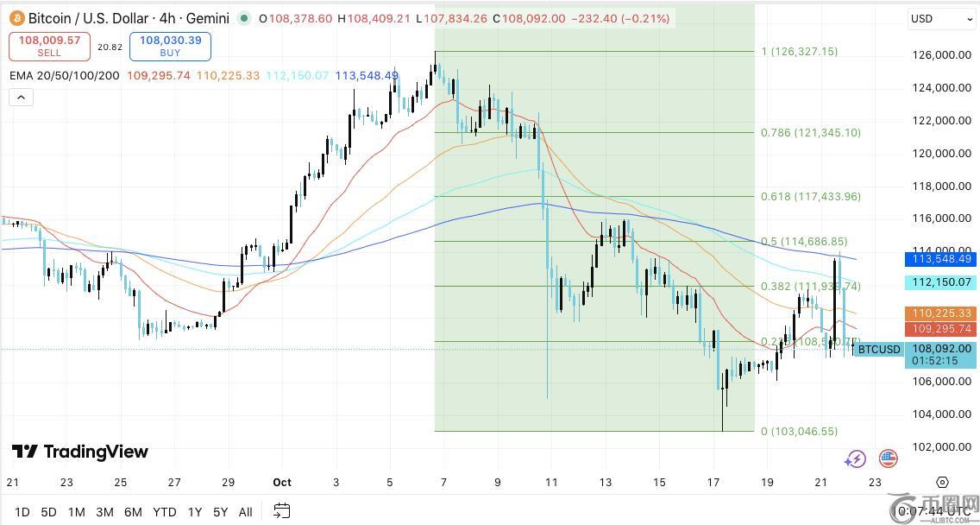
Task: Click the Bitcoin symbol logo icon
Action: point(16,18)
